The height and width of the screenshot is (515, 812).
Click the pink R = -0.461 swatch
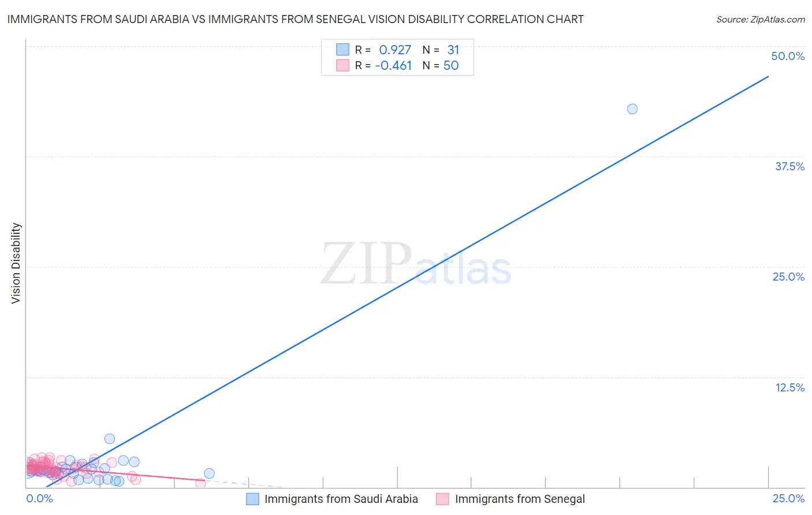coord(343,65)
